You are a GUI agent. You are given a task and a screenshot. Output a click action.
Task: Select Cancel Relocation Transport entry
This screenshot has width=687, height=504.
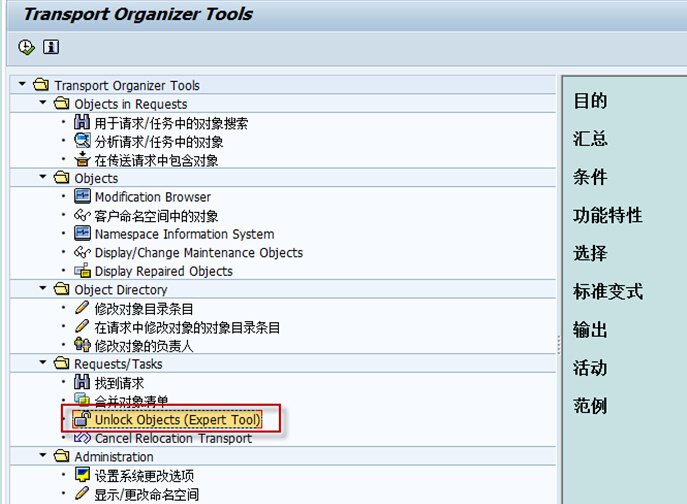[173, 438]
